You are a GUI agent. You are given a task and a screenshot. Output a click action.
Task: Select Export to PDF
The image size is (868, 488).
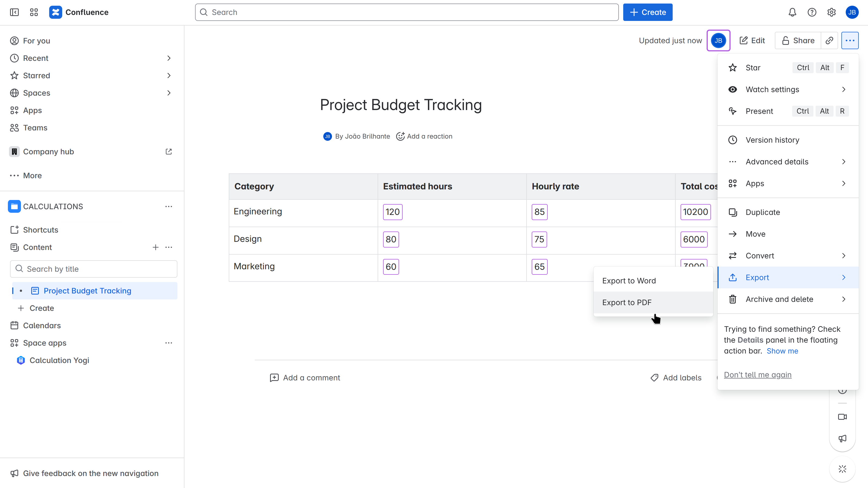pos(627,302)
